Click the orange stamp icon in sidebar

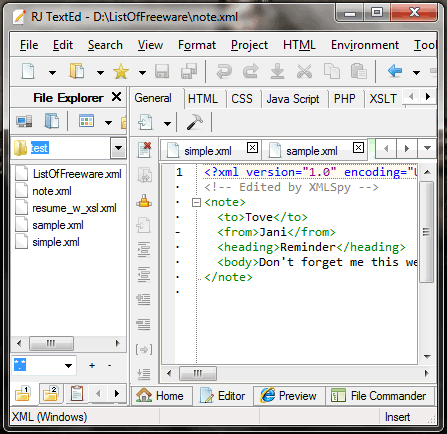click(x=144, y=201)
